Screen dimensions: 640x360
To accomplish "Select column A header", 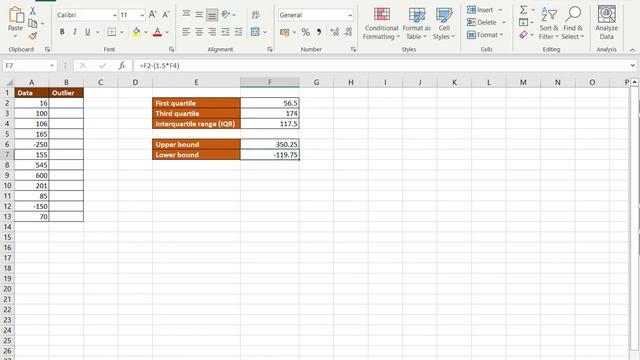I will click(x=31, y=82).
